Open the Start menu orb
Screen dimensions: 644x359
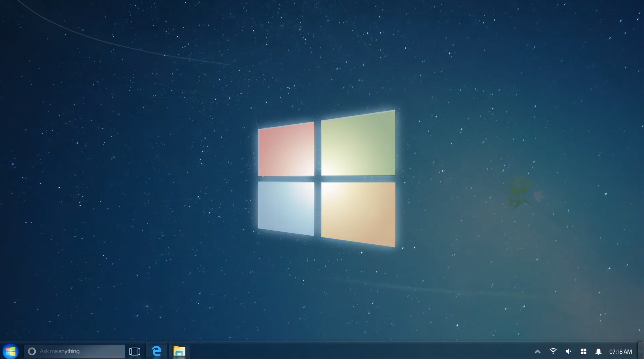(x=10, y=351)
